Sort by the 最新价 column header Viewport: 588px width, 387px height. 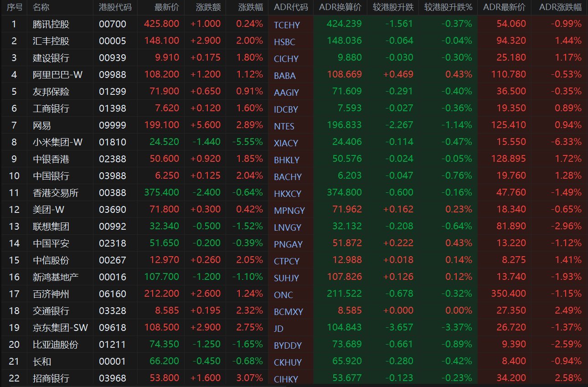click(x=167, y=7)
